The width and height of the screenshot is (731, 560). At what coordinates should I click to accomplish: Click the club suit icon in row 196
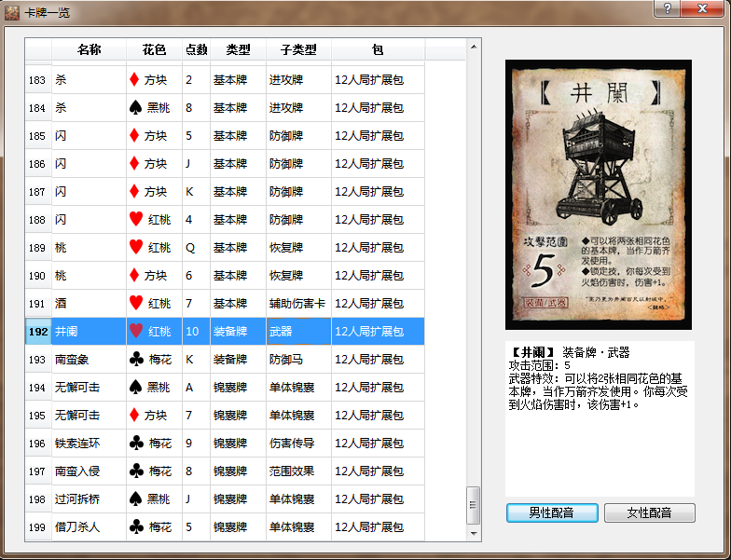(136, 444)
